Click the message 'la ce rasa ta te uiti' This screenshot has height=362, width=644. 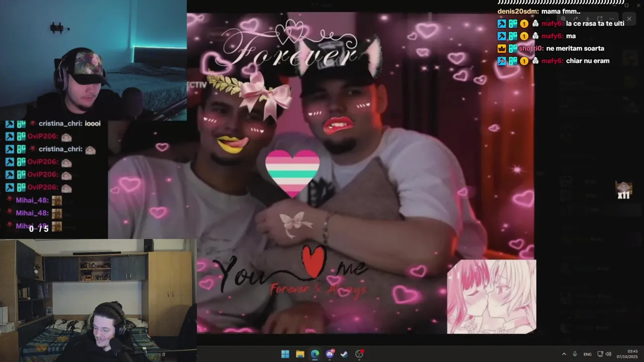pyautogui.click(x=595, y=24)
